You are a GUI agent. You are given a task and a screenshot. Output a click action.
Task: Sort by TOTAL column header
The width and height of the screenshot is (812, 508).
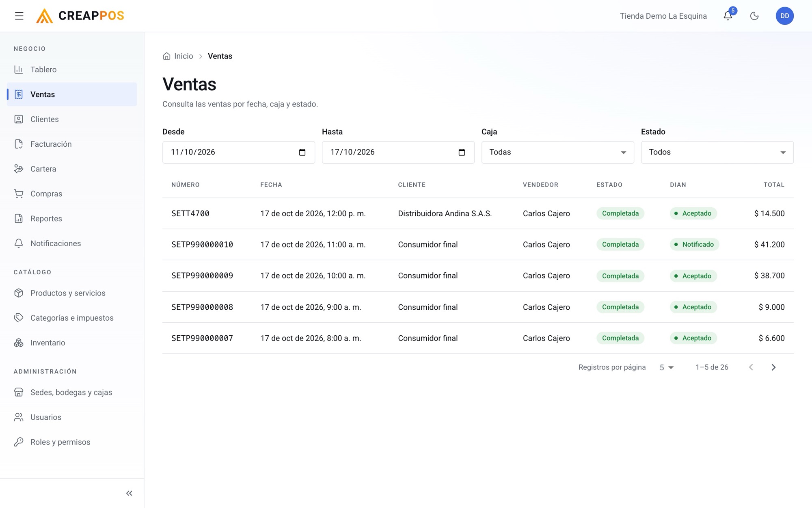[774, 185]
